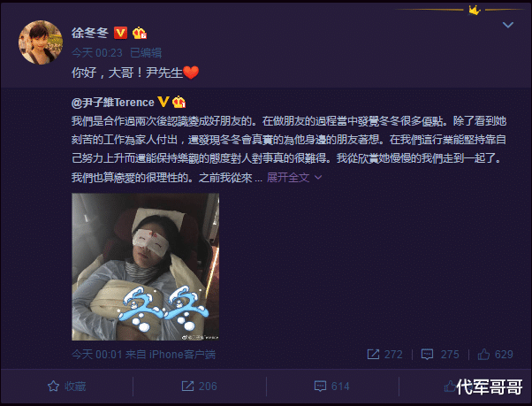
Task: Open 徐冬冬's profile avatar
Action: 41,42
